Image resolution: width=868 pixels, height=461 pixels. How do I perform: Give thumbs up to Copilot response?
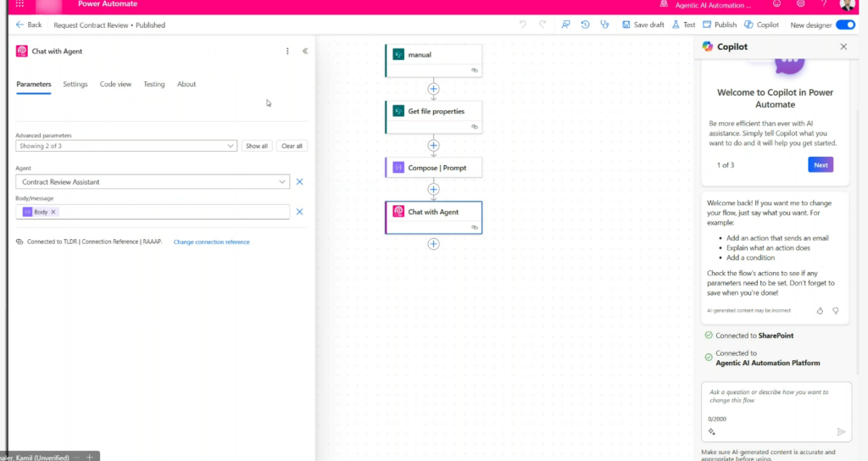coord(820,311)
